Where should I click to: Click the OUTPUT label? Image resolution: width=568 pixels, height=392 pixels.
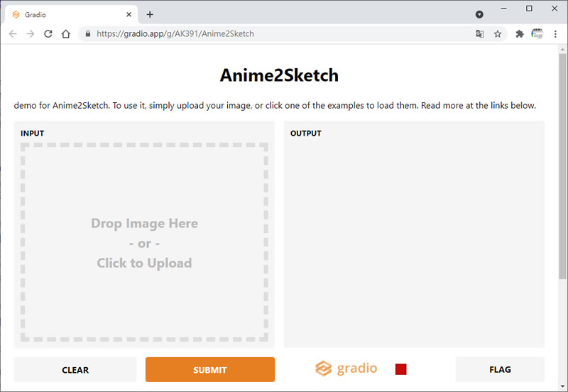pyautogui.click(x=306, y=134)
